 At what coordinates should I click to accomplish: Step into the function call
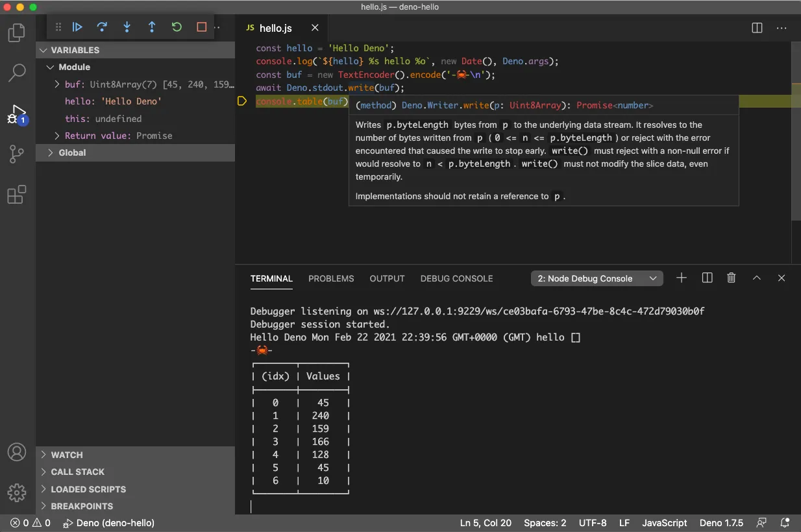coord(127,27)
